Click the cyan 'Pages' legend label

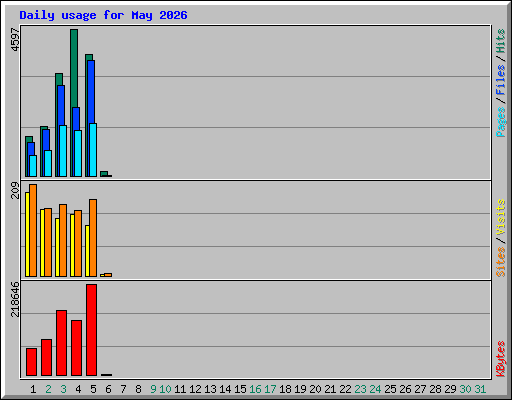pos(501,122)
